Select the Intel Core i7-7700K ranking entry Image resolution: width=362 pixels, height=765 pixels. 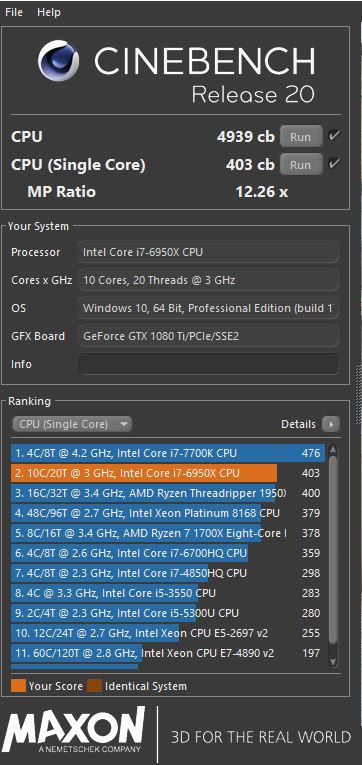pos(168,453)
